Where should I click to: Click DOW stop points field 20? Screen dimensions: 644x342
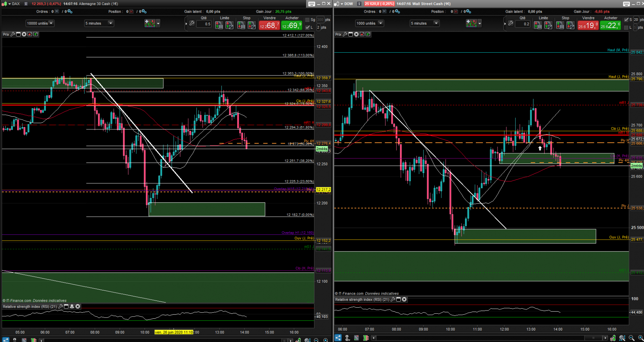point(636,20)
